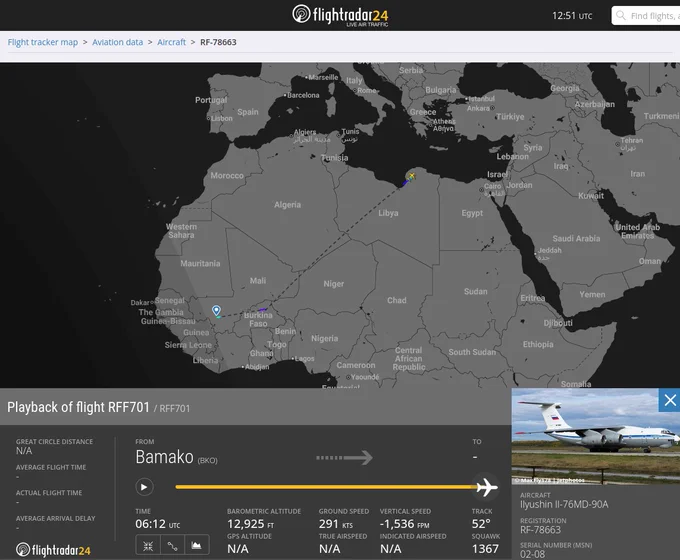This screenshot has height=560, width=680.
Task: Close the aircraft photo panel
Action: pos(670,400)
